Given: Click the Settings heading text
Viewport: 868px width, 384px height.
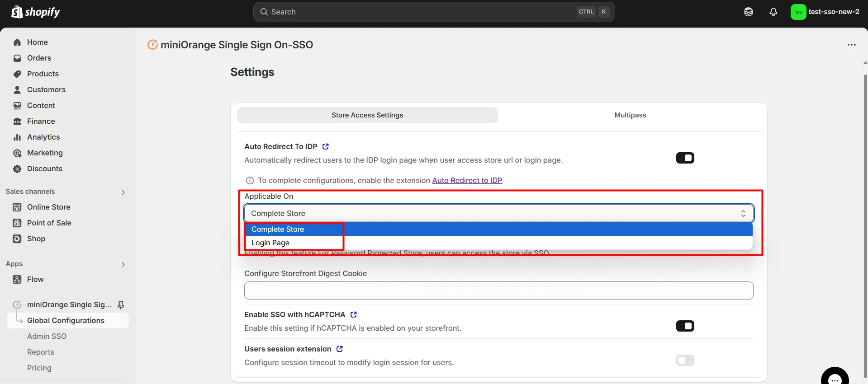Looking at the screenshot, I should (x=252, y=72).
